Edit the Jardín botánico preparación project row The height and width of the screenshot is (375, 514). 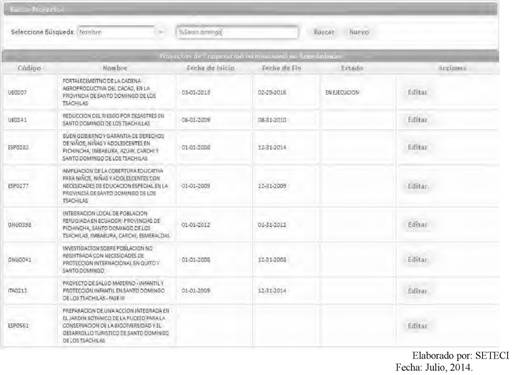(417, 326)
